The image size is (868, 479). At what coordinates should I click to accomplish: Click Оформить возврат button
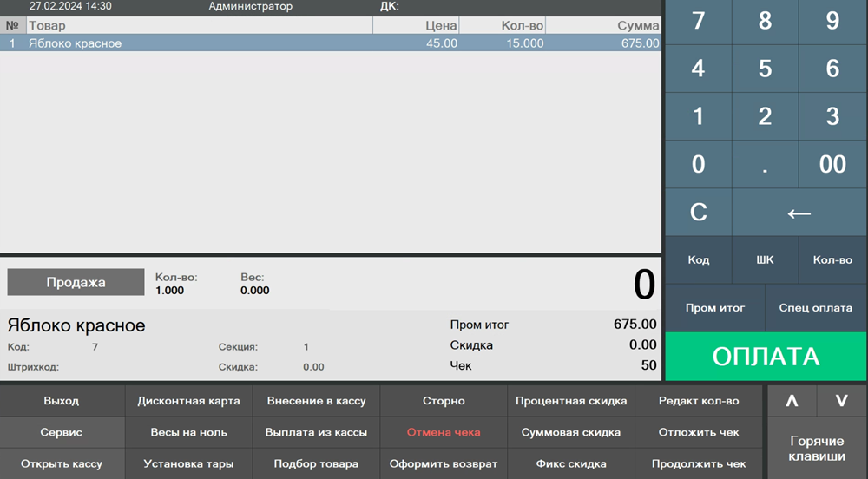(444, 464)
